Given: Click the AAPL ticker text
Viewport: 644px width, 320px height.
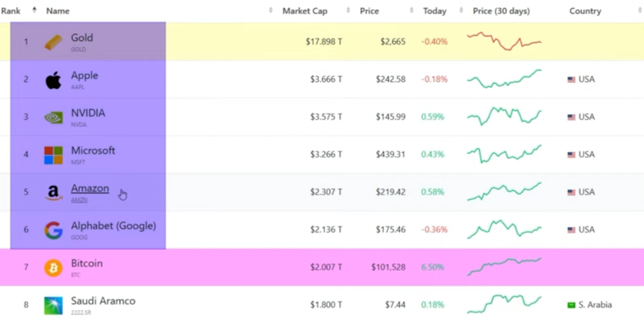Looking at the screenshot, I should [x=78, y=87].
